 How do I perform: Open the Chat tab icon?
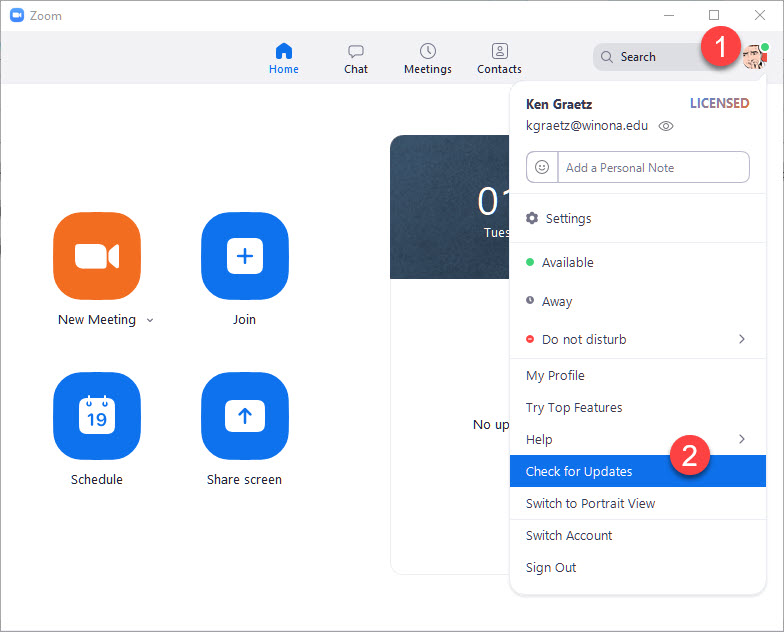click(x=356, y=51)
